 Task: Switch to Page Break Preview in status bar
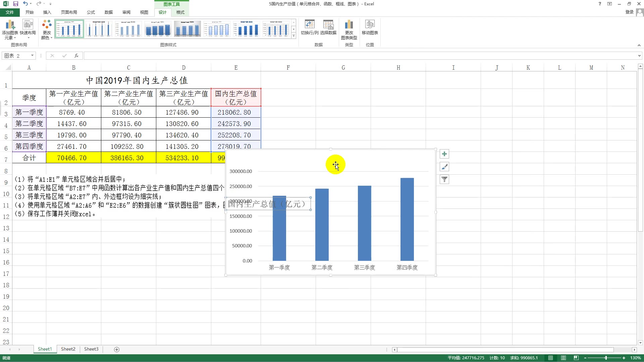click(x=576, y=358)
